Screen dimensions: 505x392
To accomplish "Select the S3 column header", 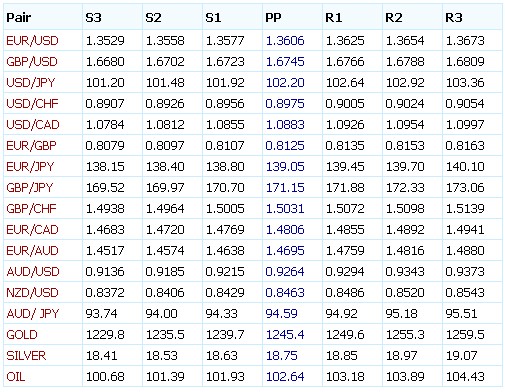I will coord(93,17).
